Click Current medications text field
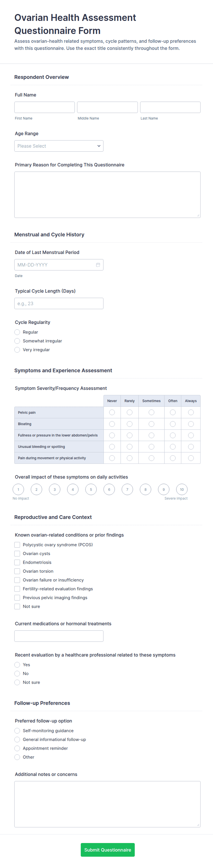The height and width of the screenshot is (868, 213). pos(59,636)
